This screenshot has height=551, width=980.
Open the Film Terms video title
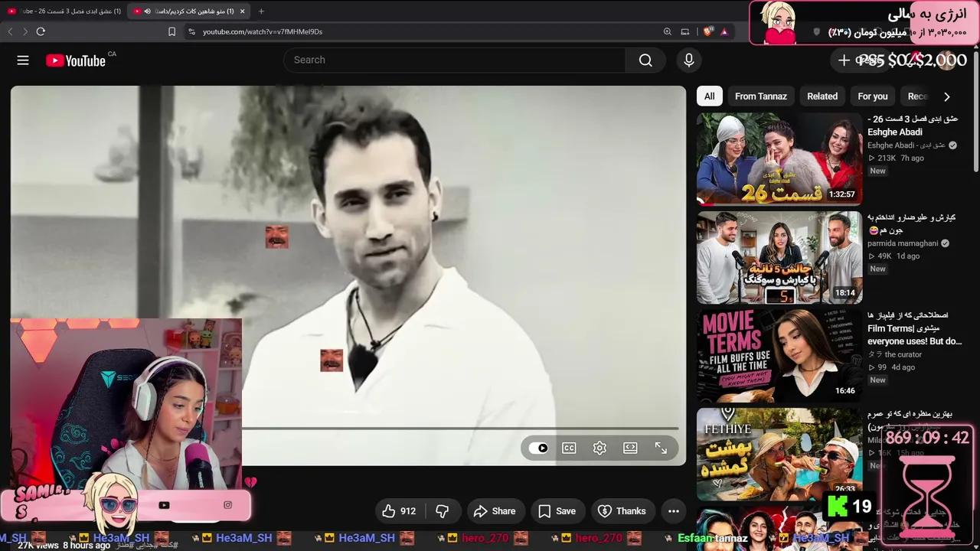pos(914,328)
